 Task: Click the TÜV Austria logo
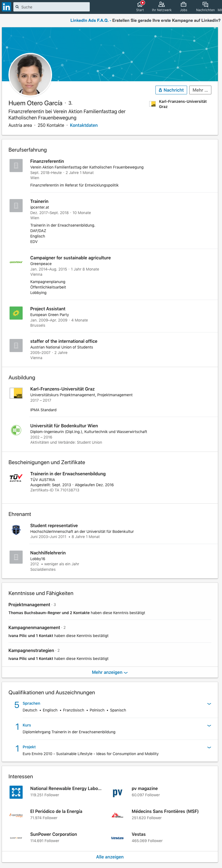tap(16, 478)
